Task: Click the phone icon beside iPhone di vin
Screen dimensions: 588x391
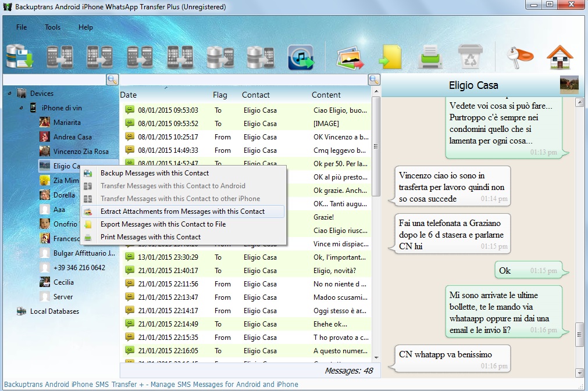Action: point(33,108)
